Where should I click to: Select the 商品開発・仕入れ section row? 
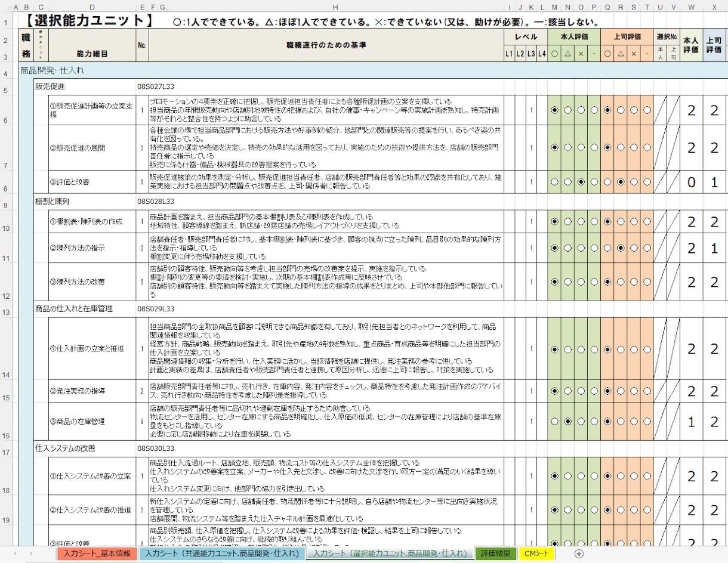tap(373, 70)
